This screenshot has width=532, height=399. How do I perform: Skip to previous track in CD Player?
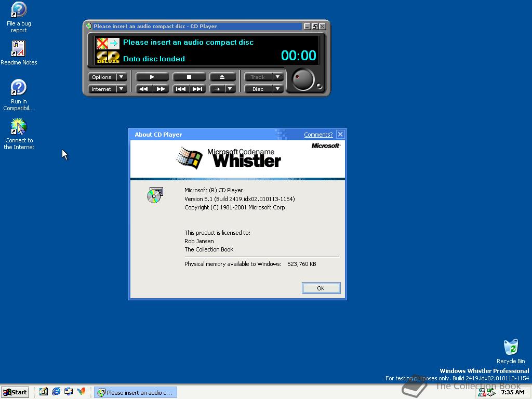click(181, 89)
